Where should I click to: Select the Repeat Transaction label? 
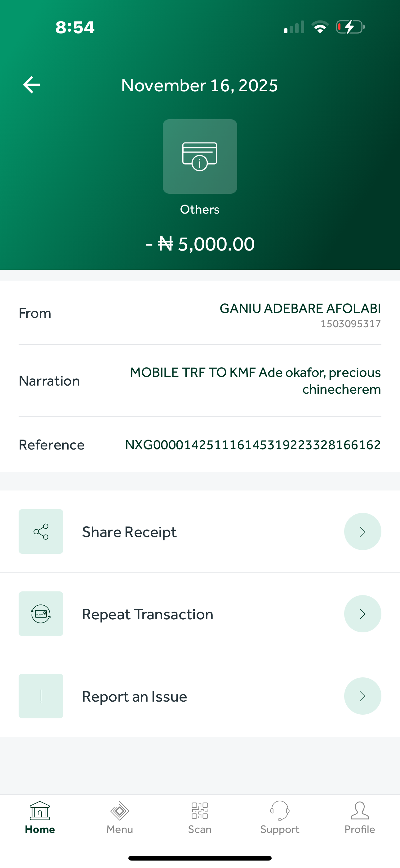pos(148,614)
